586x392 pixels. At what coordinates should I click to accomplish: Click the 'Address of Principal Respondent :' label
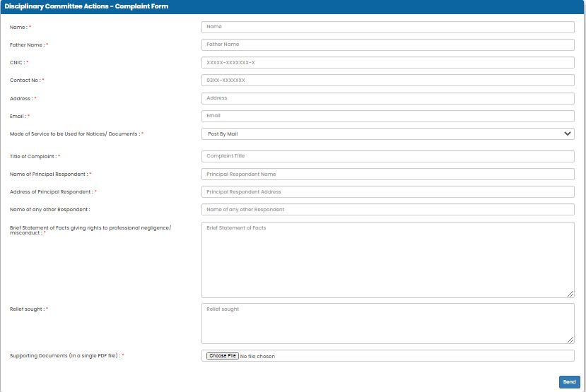(53, 191)
